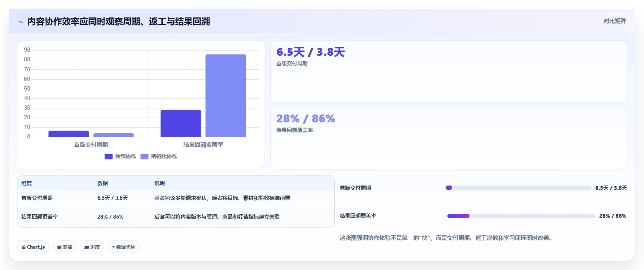The height and width of the screenshot is (270, 644).
Task: Click the 结构化协作 bar for 首版交付周期
Action: (x=114, y=135)
